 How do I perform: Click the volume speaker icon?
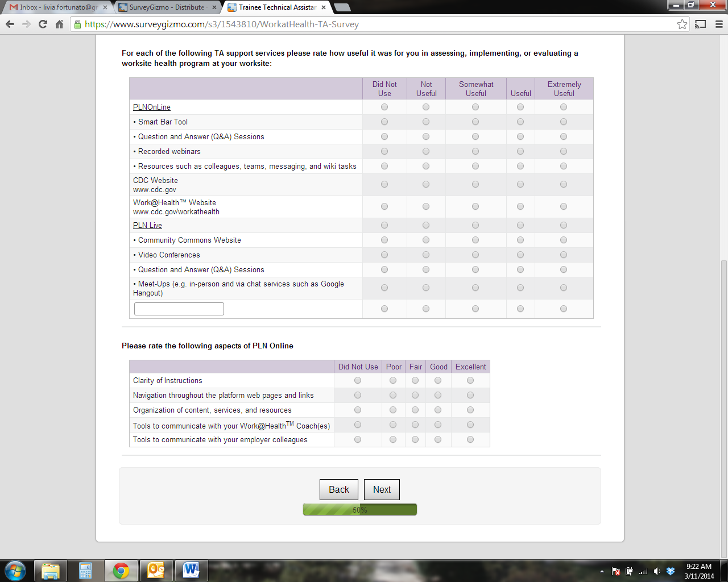(657, 571)
